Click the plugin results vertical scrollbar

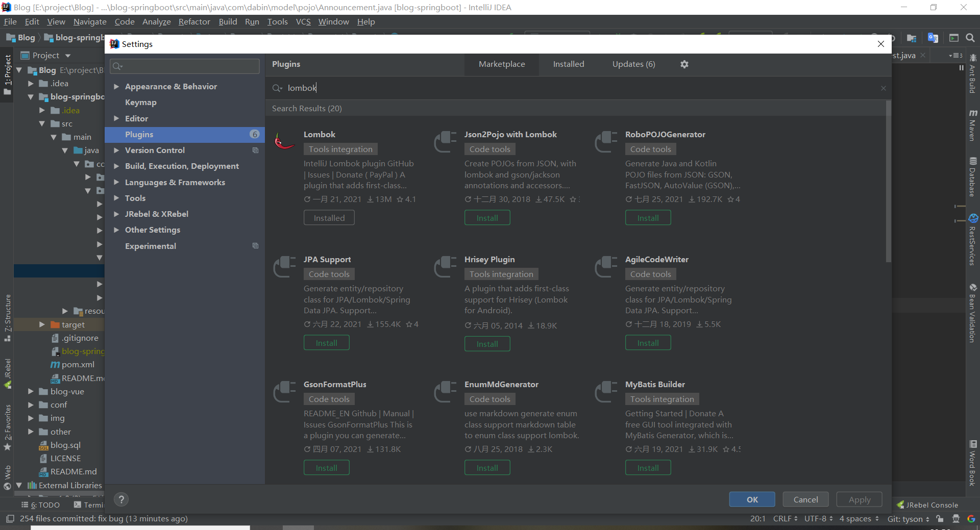[888, 181]
